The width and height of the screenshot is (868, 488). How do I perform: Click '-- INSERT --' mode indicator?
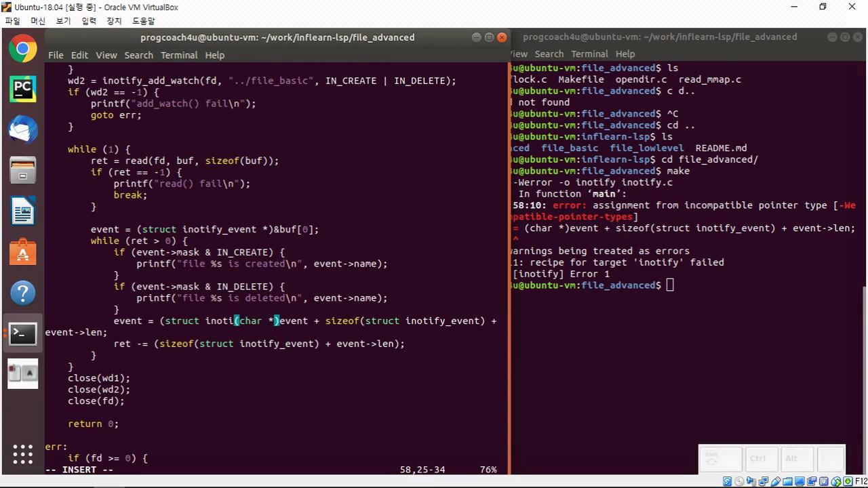coord(79,470)
